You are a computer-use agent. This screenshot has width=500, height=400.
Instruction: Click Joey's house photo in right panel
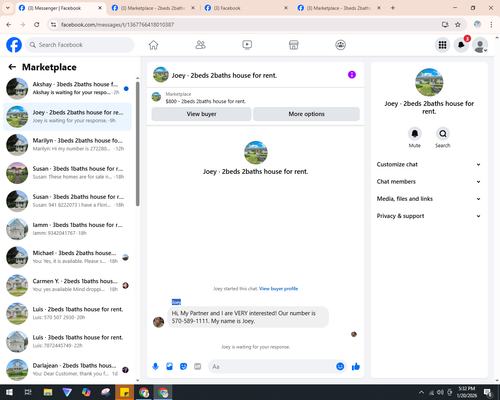429,82
